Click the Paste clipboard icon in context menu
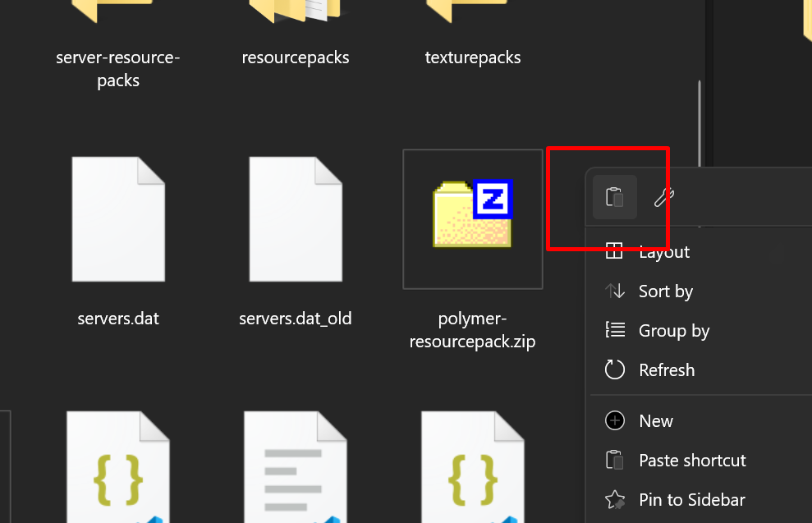 point(614,197)
